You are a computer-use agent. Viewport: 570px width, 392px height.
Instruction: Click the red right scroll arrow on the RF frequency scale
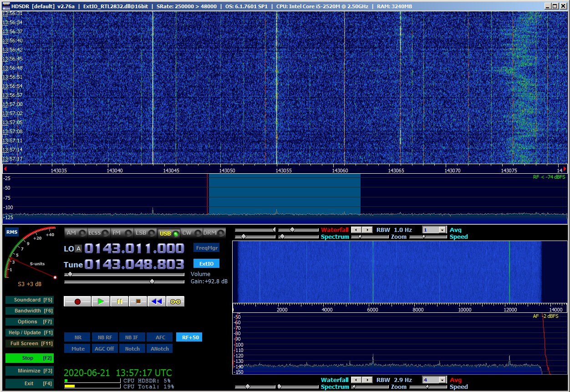(565, 168)
